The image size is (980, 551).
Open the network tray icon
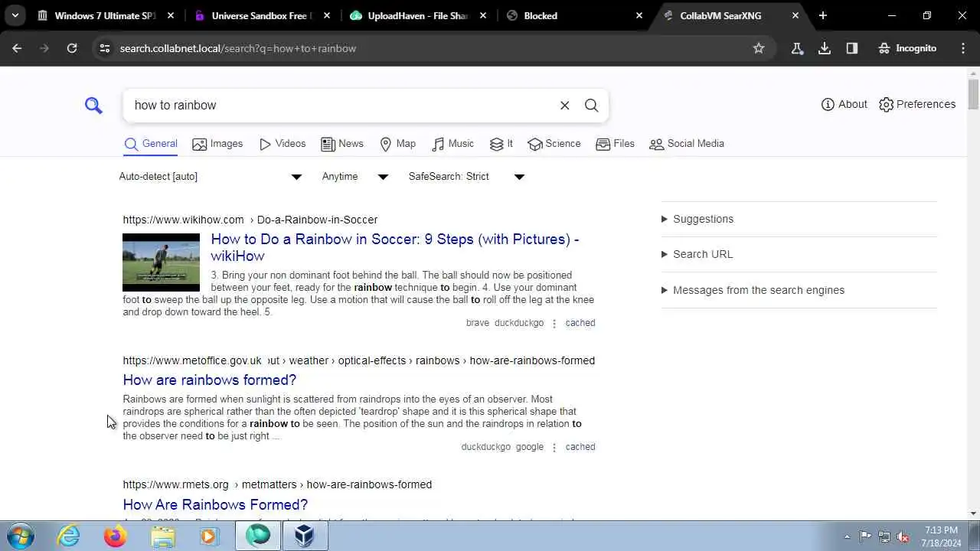tap(884, 536)
